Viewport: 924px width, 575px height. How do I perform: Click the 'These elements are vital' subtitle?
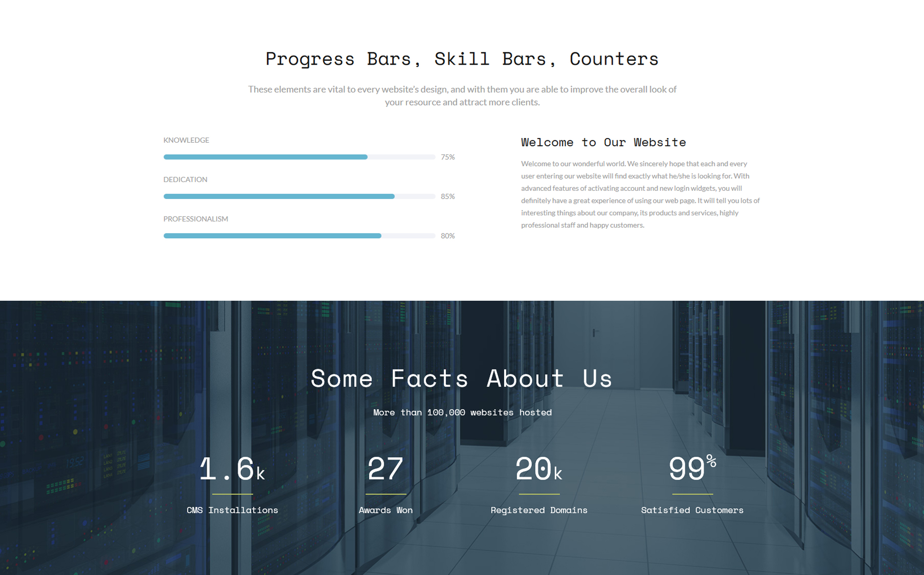pos(462,95)
